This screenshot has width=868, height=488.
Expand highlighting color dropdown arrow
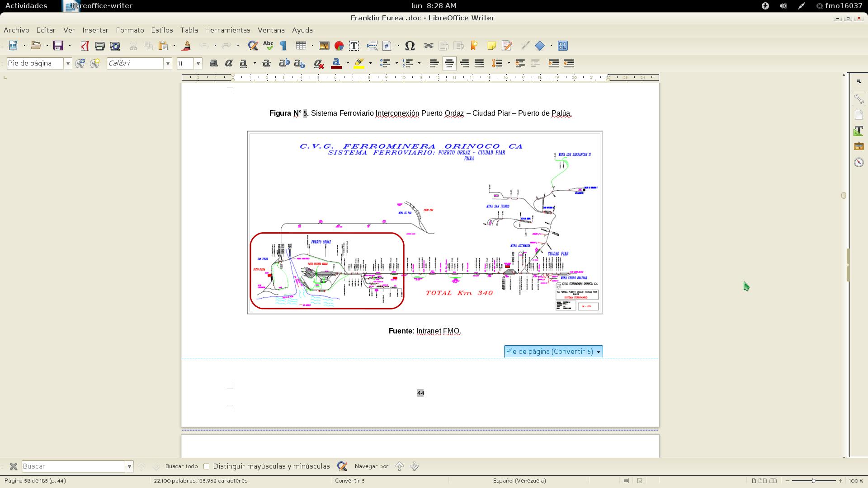coord(370,63)
